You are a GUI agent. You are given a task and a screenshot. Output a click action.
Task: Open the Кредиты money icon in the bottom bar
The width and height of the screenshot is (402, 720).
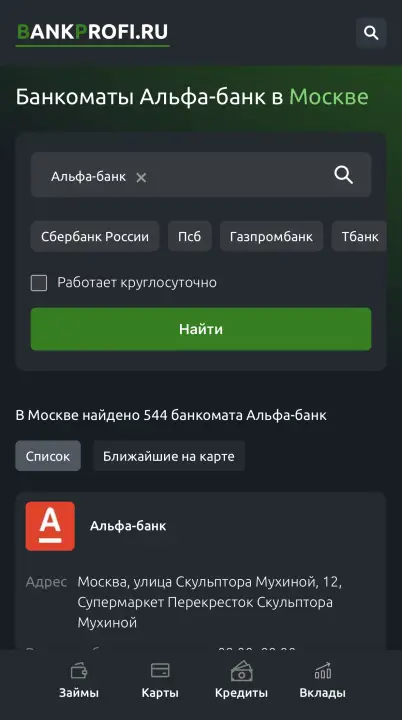click(x=241, y=671)
